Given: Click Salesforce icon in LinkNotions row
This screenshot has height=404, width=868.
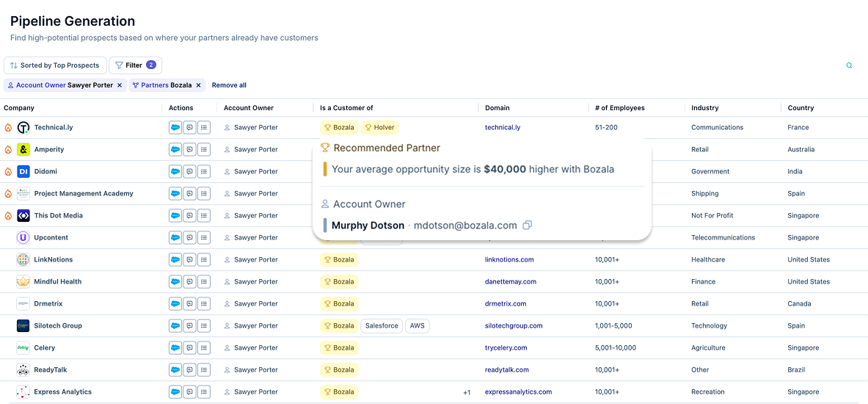Looking at the screenshot, I should [x=175, y=259].
